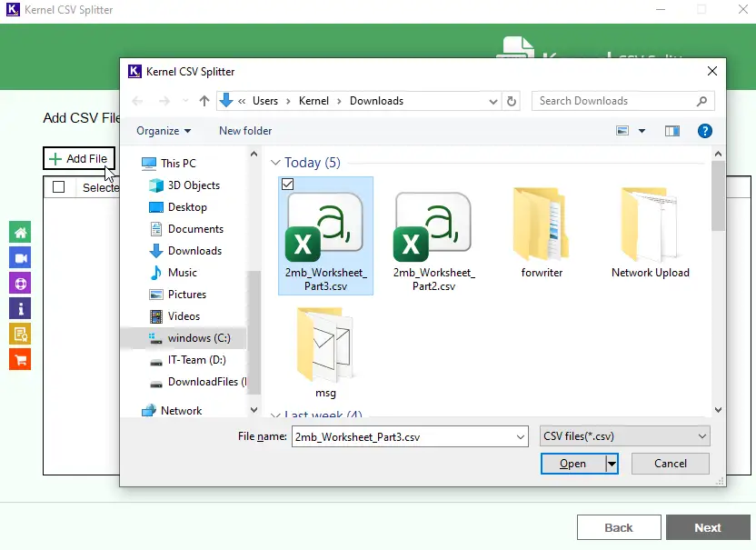
Task: Collapse the Today (5) group
Action: coord(275,163)
